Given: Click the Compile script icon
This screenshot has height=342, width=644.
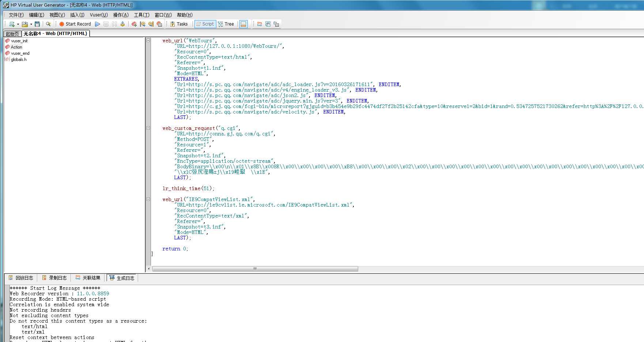Looking at the screenshot, I should point(122,24).
